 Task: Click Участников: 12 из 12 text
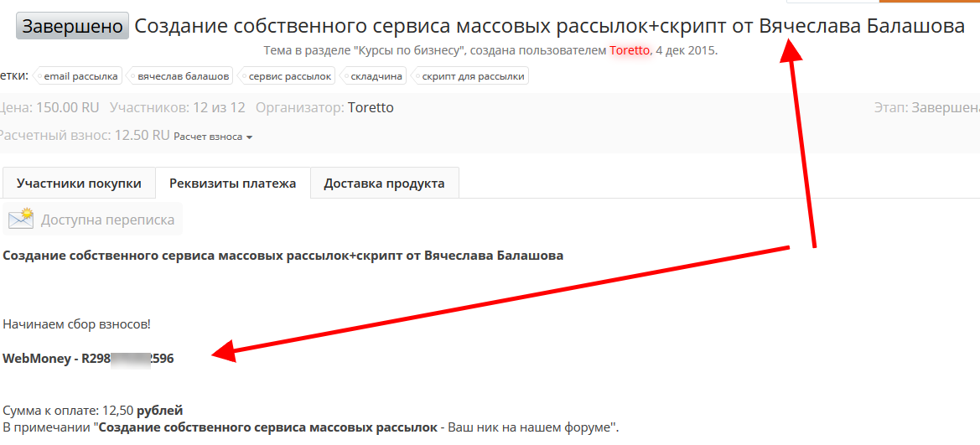tap(178, 107)
